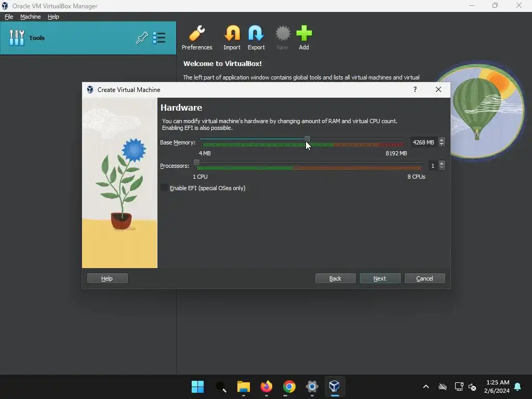Image resolution: width=532 pixels, height=399 pixels.
Task: Restore down the VirtualBox Manager window
Action: (x=495, y=5)
